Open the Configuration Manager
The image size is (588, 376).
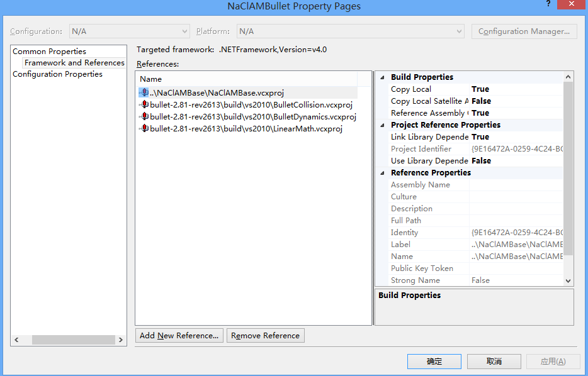524,31
